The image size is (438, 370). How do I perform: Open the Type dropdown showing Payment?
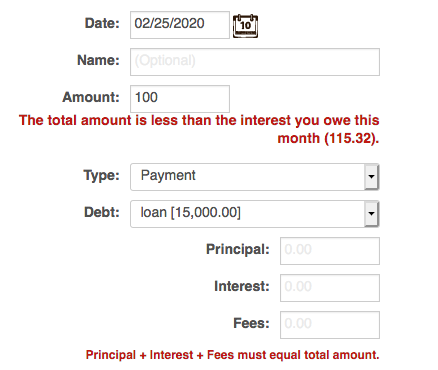pos(255,177)
